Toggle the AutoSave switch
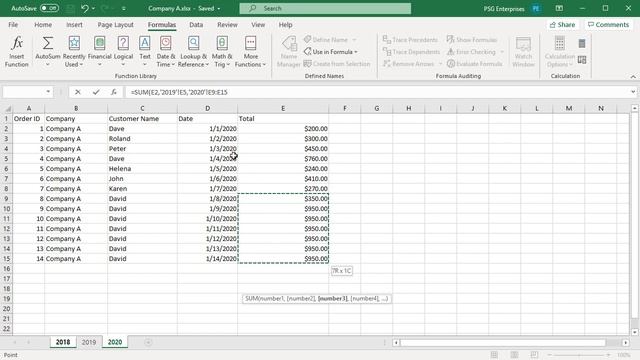Viewport: 640px width, 360px height. pyautogui.click(x=50, y=8)
